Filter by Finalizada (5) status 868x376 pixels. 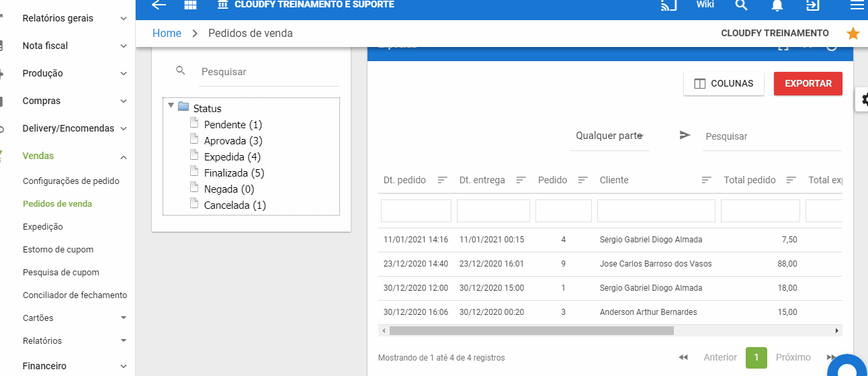(x=234, y=173)
